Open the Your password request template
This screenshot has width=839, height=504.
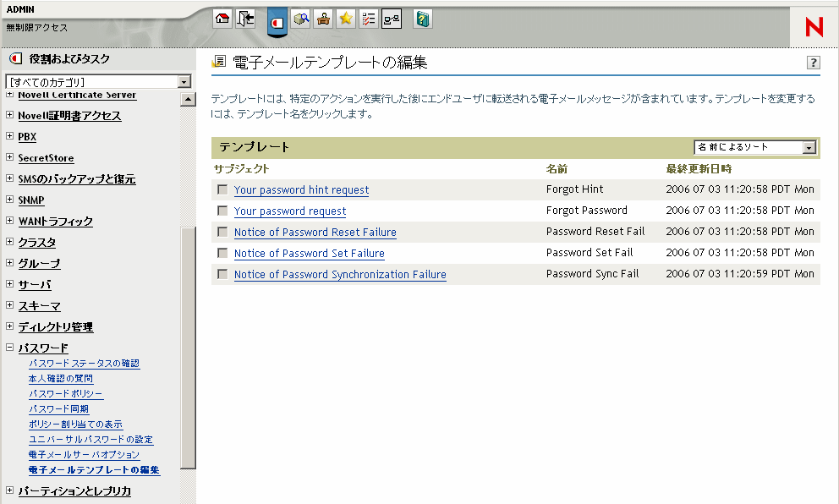pyautogui.click(x=290, y=211)
